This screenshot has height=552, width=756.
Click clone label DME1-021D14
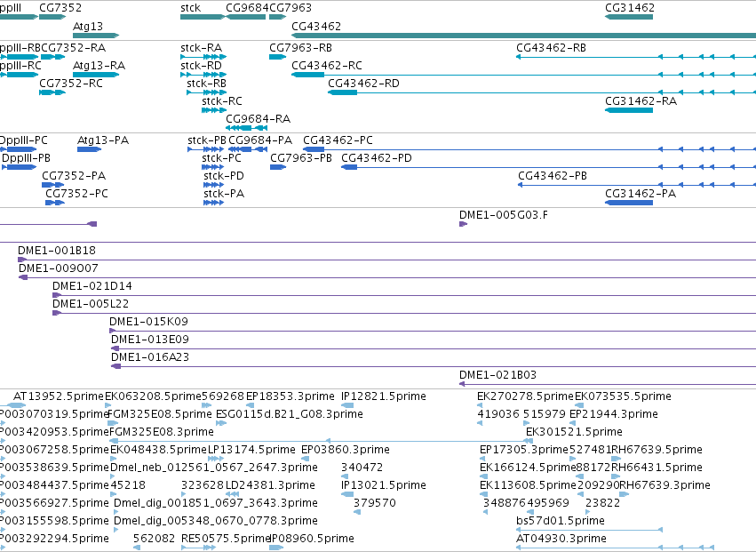92,286
